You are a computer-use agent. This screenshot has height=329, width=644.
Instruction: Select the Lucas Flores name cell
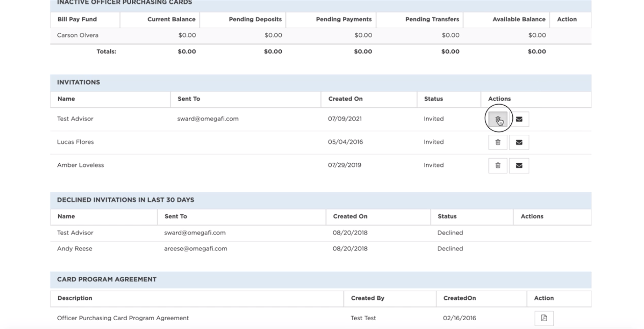pyautogui.click(x=75, y=142)
